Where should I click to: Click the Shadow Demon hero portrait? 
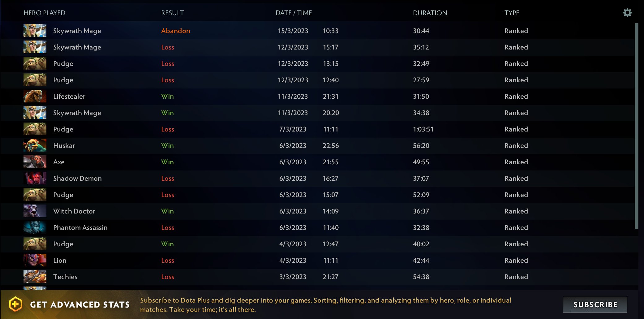[35, 178]
